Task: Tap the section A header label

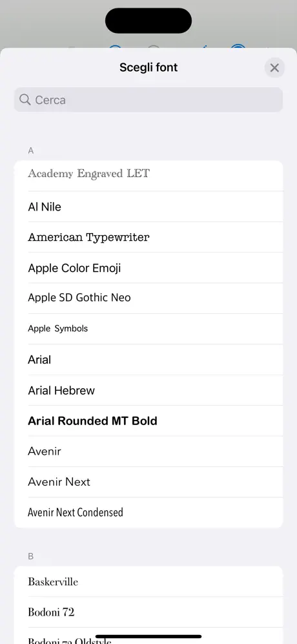Action: [x=31, y=151]
